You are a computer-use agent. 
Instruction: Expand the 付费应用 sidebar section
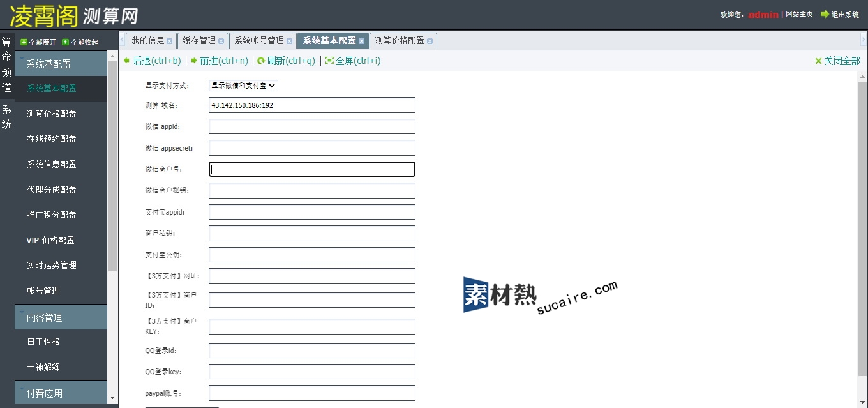pyautogui.click(x=61, y=393)
